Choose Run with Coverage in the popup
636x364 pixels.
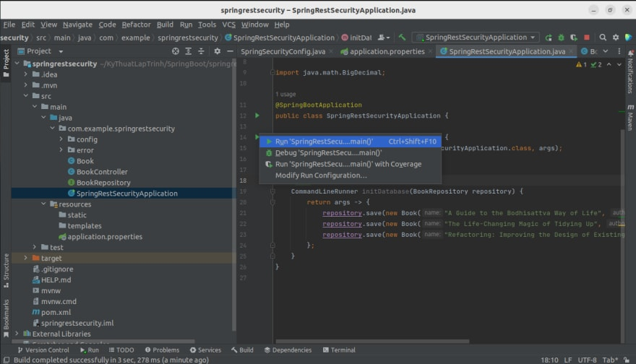(351, 164)
